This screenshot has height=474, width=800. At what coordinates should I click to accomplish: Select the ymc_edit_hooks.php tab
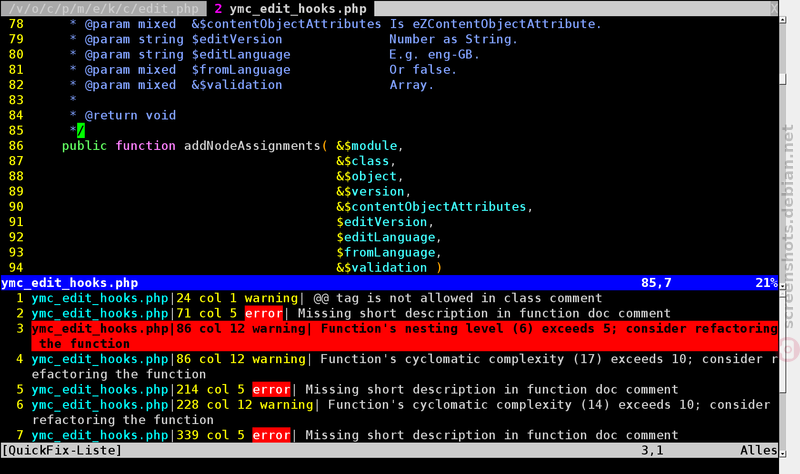click(291, 8)
